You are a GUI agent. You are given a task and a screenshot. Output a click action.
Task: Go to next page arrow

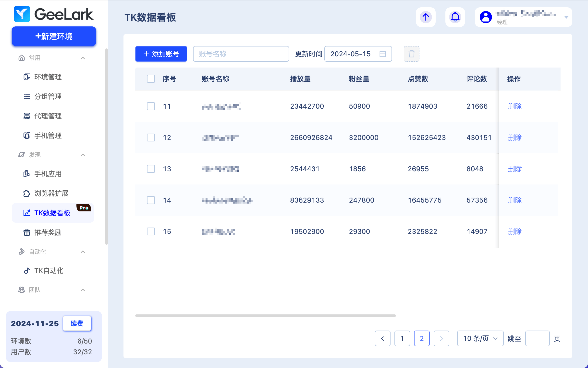[x=441, y=338]
